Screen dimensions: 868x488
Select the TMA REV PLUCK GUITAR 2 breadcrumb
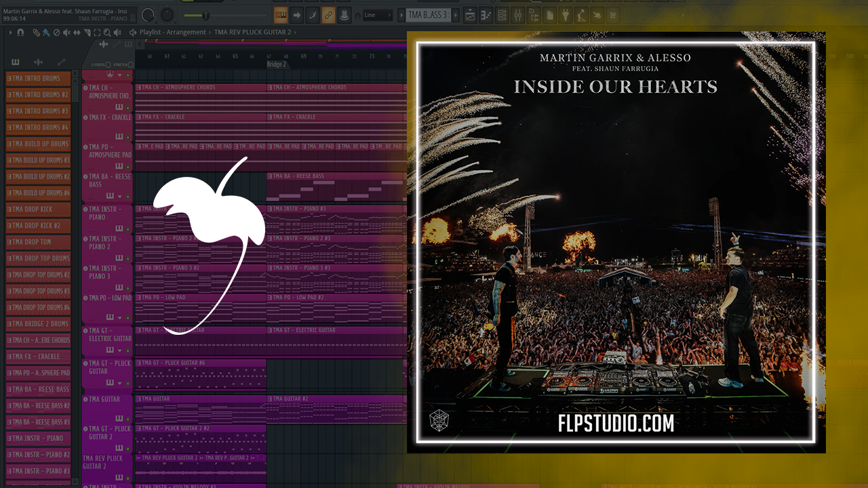click(x=252, y=33)
